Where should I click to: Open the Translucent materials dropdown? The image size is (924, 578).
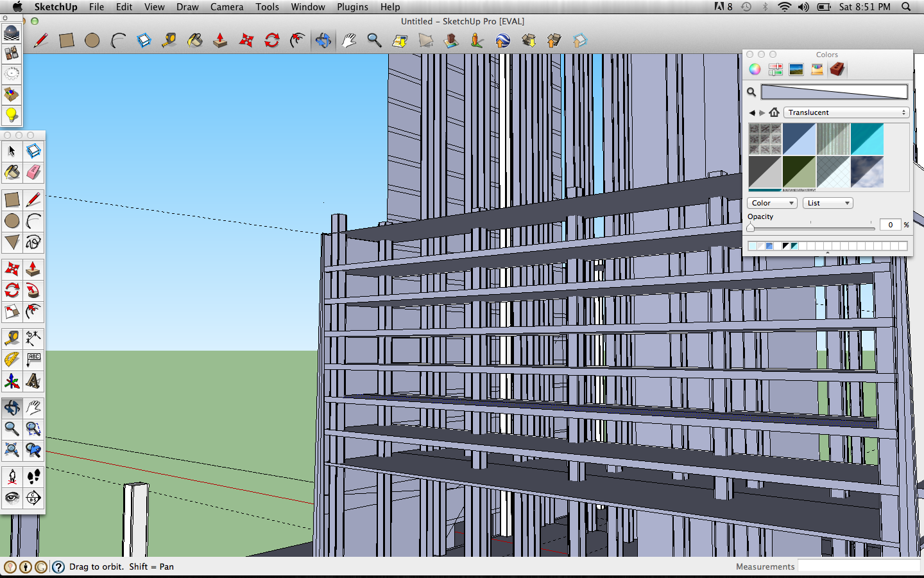pyautogui.click(x=846, y=112)
